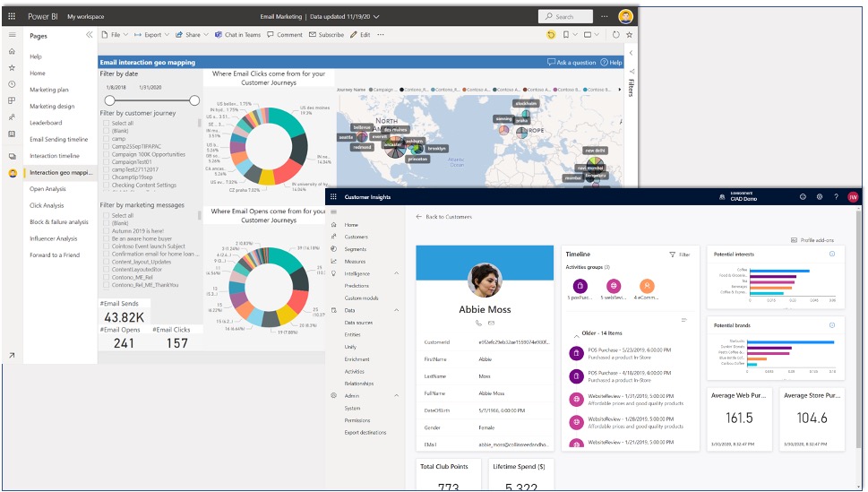This screenshot has height=492, width=868.
Task: Click the 'Ask a question' button
Action: [571, 63]
